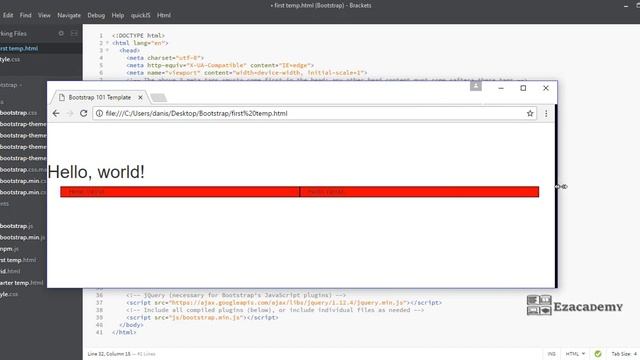This screenshot has width=640, height=360.
Task: Open the Find menu in Brackets
Action: tap(25, 15)
